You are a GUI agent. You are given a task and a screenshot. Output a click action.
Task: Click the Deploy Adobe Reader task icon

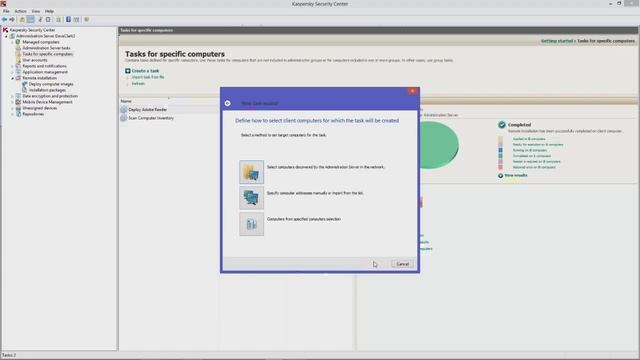124,109
